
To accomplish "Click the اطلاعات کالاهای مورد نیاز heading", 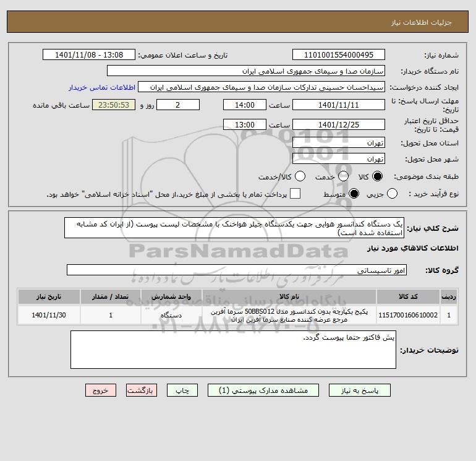I will [x=412, y=248].
